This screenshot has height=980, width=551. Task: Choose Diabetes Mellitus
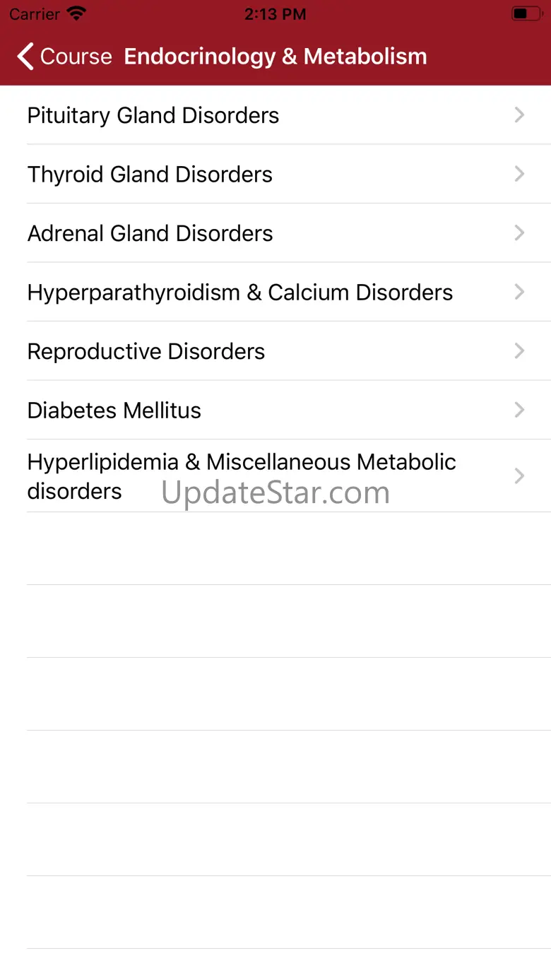coord(114,411)
